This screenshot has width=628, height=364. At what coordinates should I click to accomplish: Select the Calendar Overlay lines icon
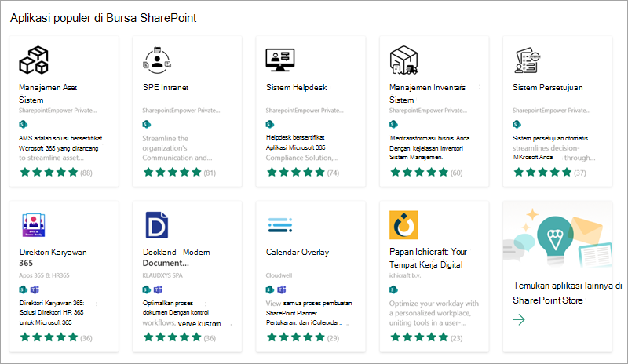[280, 225]
